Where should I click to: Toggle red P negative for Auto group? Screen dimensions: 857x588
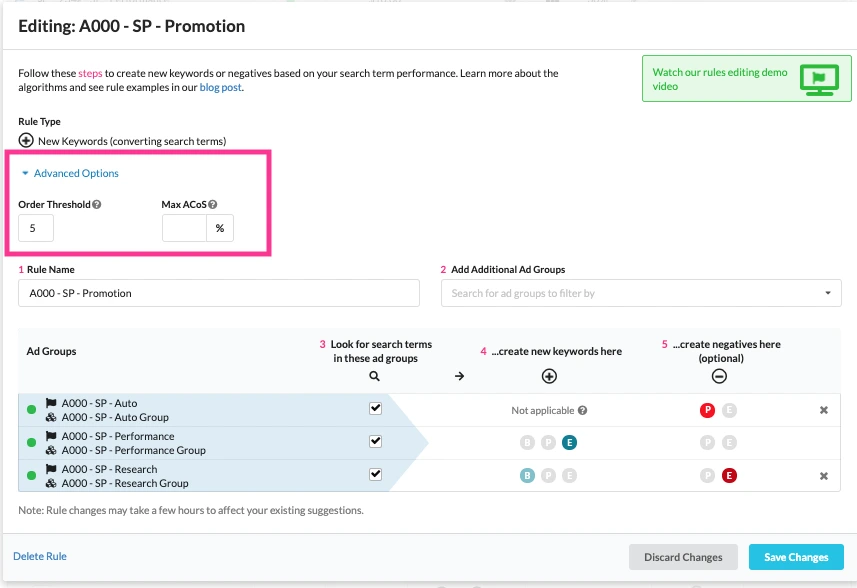[x=708, y=410]
